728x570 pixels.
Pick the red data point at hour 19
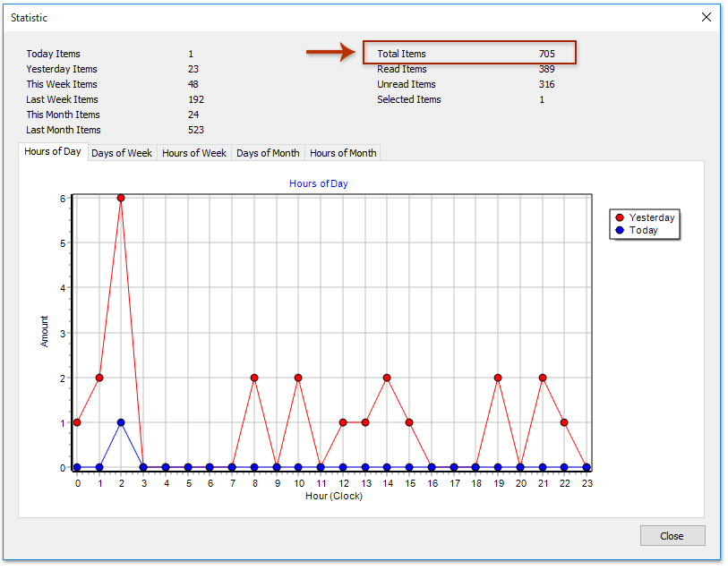pos(498,378)
